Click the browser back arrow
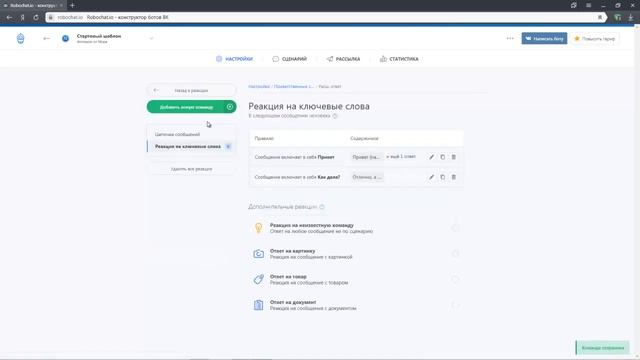The image size is (640, 360). [9, 18]
